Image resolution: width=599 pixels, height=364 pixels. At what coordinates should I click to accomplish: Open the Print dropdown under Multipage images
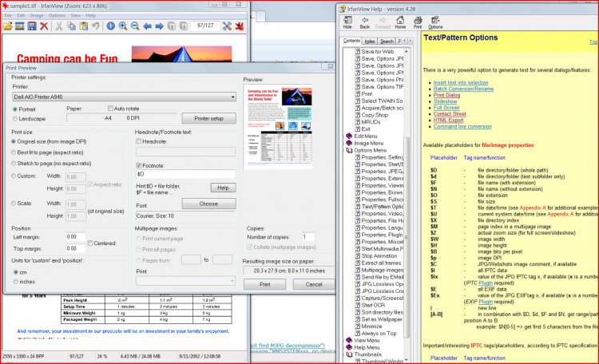pos(185,281)
